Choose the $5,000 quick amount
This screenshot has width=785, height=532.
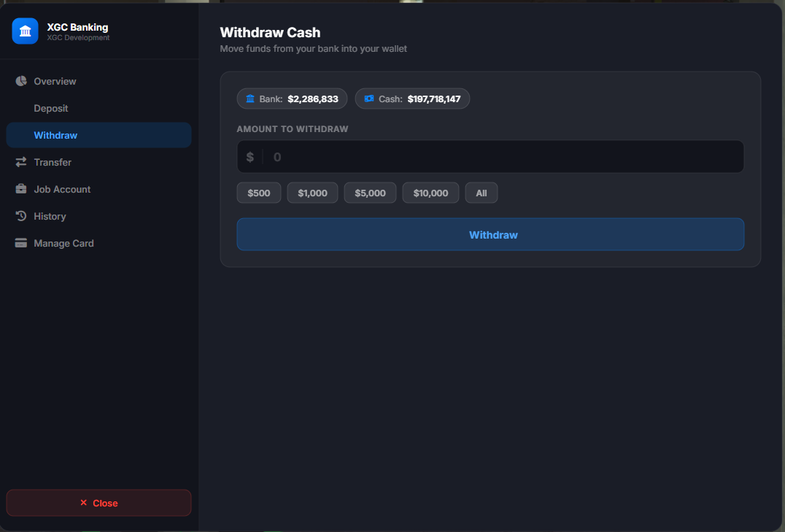pyautogui.click(x=370, y=193)
